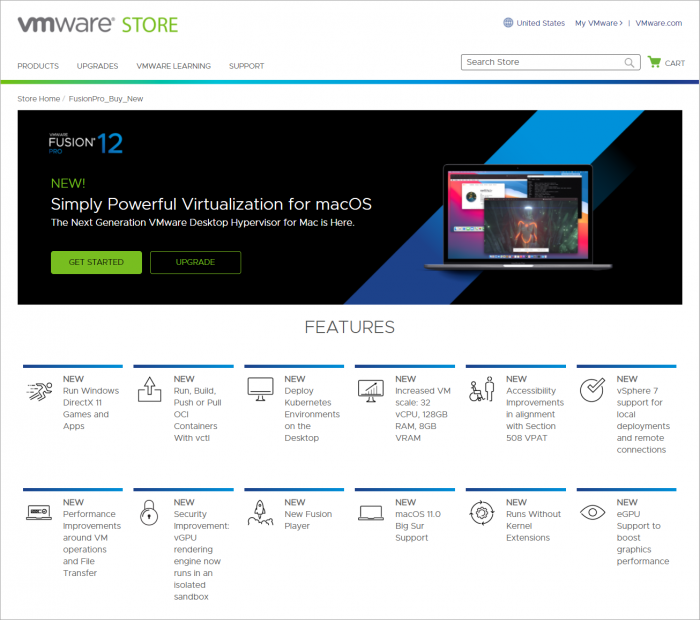Click the laptop icon for macOS Big Sur Support
Viewport: 700px width, 620px height.
(371, 513)
